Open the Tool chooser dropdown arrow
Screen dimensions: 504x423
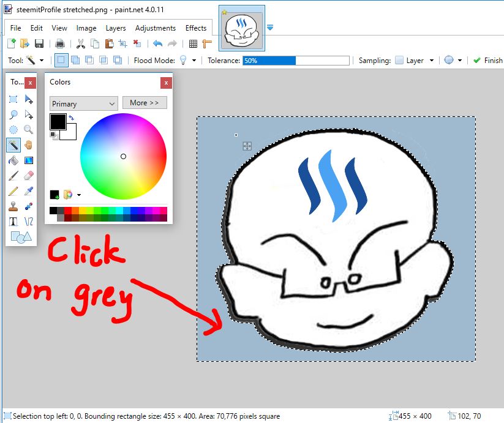pos(42,61)
